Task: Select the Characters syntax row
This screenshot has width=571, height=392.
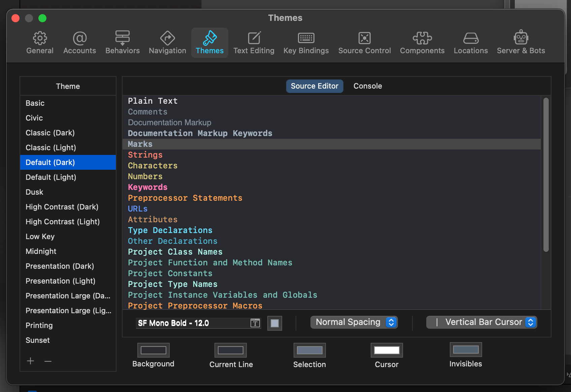Action: (x=332, y=166)
